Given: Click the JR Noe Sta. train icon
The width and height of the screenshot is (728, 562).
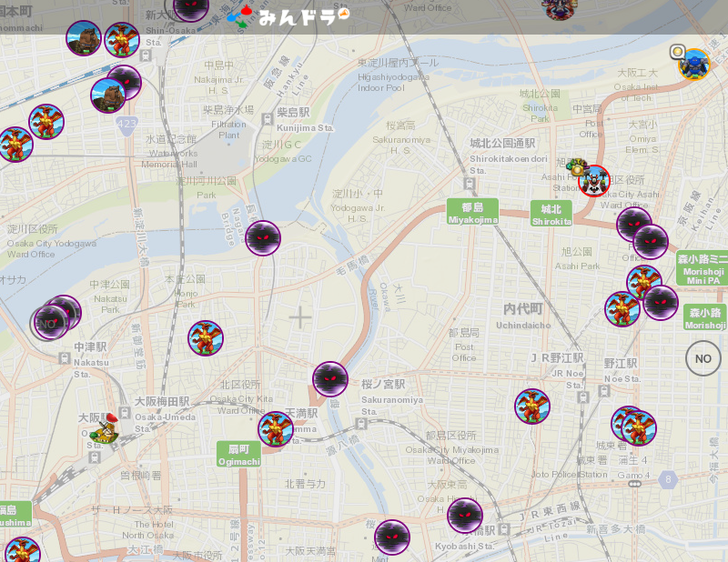Looking at the screenshot, I should pos(583,396).
